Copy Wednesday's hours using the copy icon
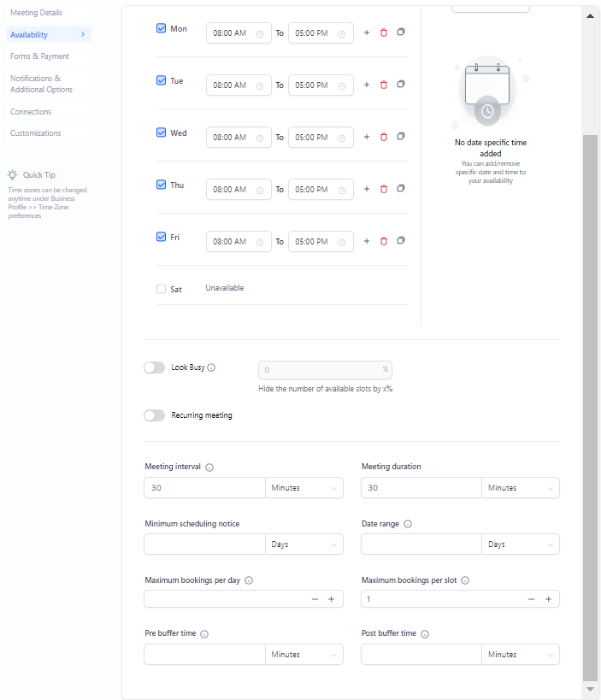This screenshot has width=601, height=700. coord(401,136)
